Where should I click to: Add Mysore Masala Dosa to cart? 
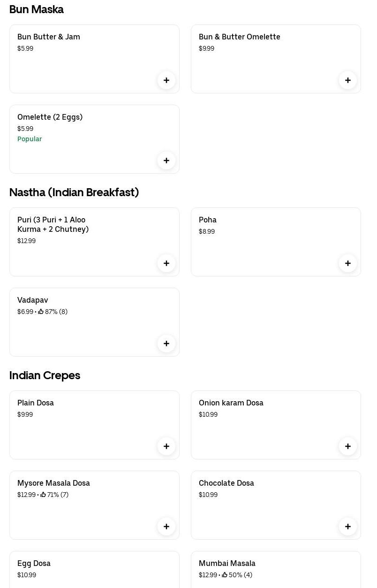coord(166,527)
